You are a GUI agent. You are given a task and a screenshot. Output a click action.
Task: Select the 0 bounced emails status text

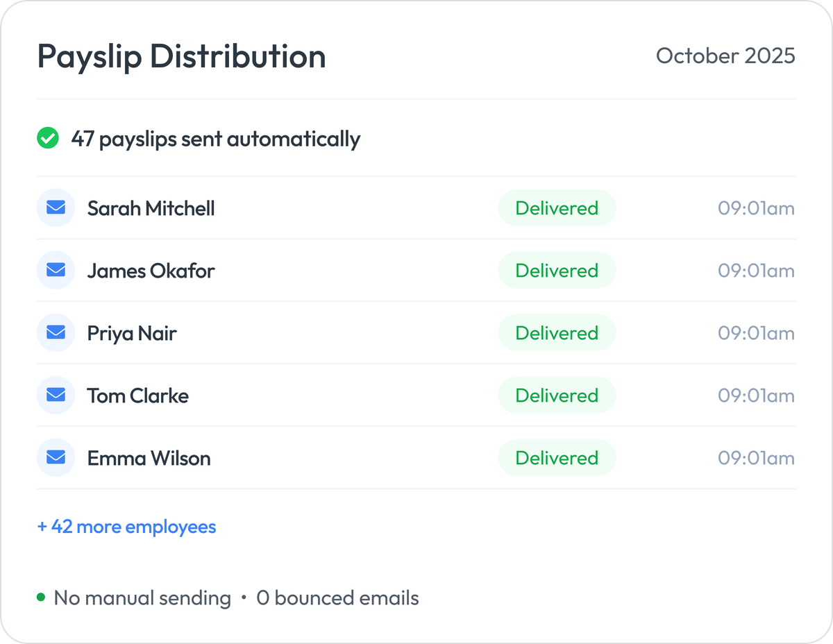point(337,598)
